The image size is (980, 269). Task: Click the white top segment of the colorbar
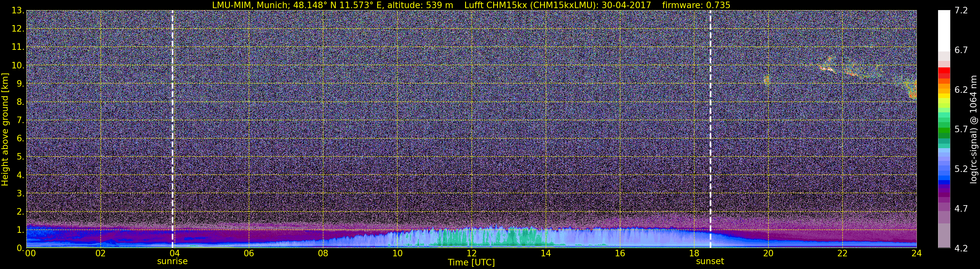pos(944,31)
